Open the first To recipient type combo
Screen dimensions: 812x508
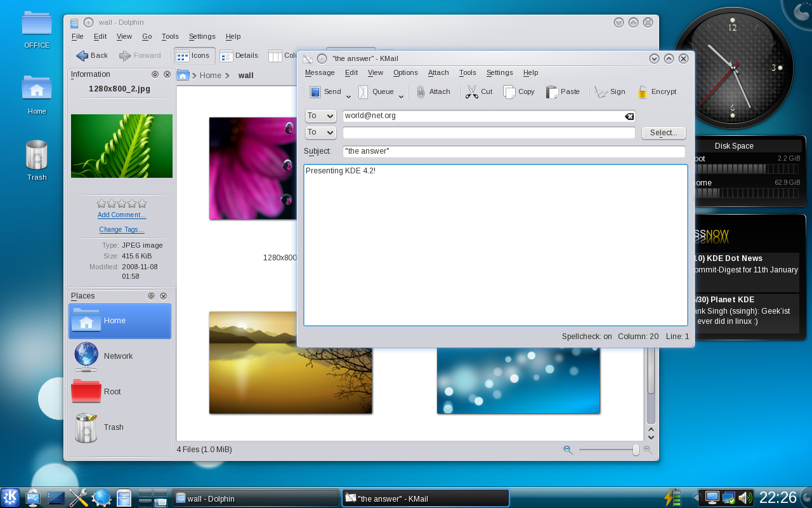tap(320, 116)
